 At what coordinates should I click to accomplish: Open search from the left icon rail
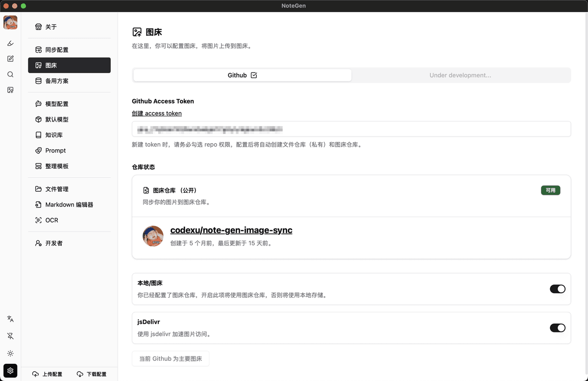tap(10, 74)
